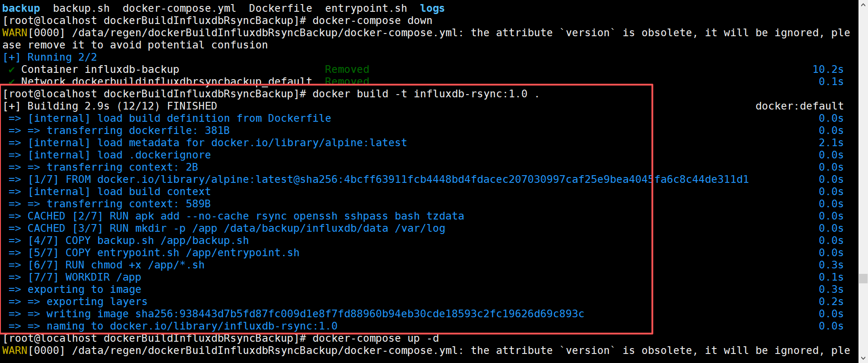The width and height of the screenshot is (868, 363).
Task: Click the 'docker:default' label on the right
Action: (799, 106)
